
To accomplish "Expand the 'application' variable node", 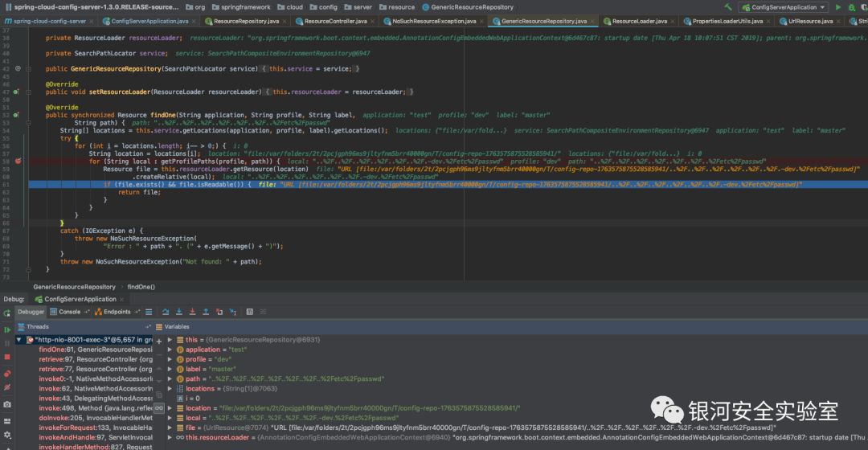I will click(170, 350).
